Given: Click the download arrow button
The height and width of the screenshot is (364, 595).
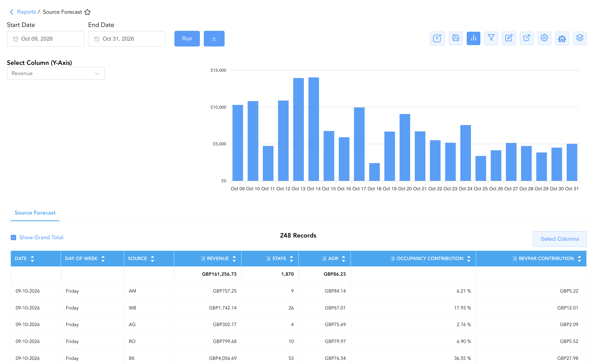Looking at the screenshot, I should click(214, 39).
